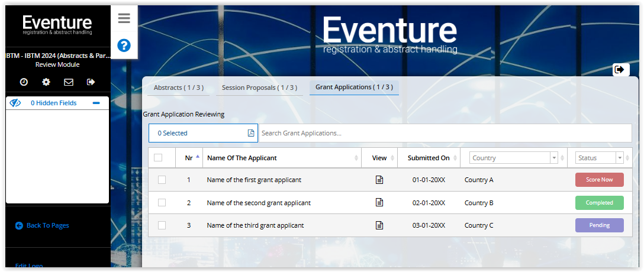The image size is (644, 272).
Task: Click the sidebar logout arrow icon
Action: (91, 82)
